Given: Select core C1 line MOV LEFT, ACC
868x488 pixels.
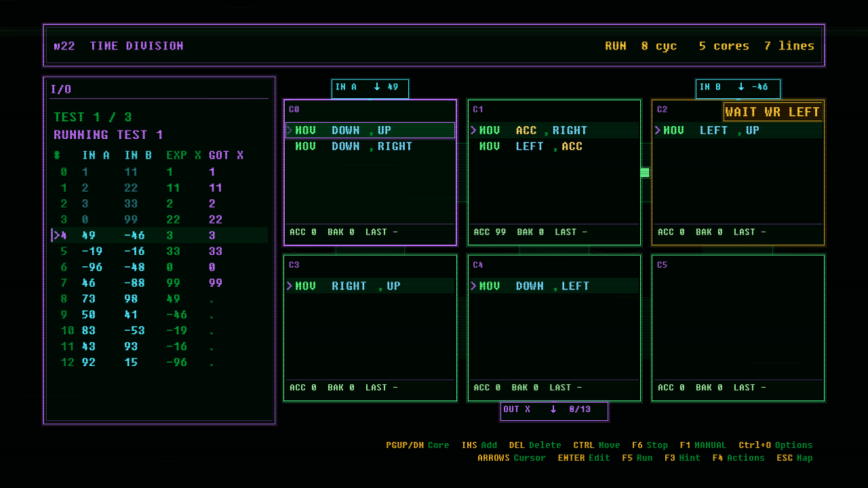Looking at the screenshot, I should point(554,146).
